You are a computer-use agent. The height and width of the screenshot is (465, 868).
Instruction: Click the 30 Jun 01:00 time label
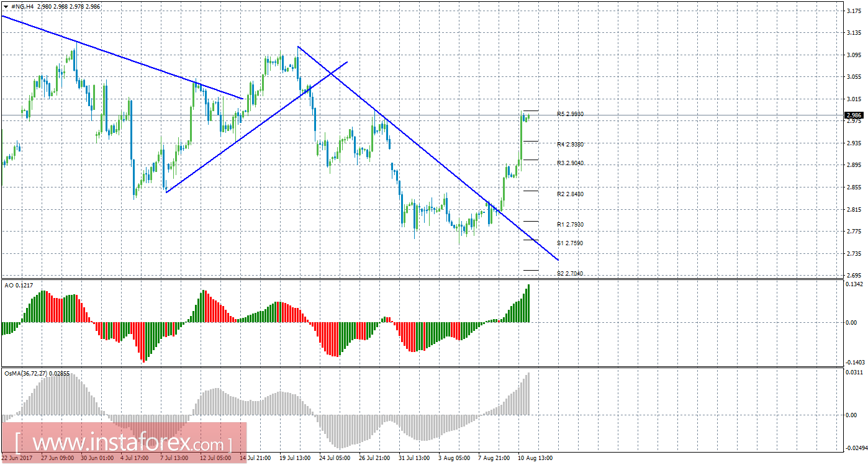tap(97, 458)
